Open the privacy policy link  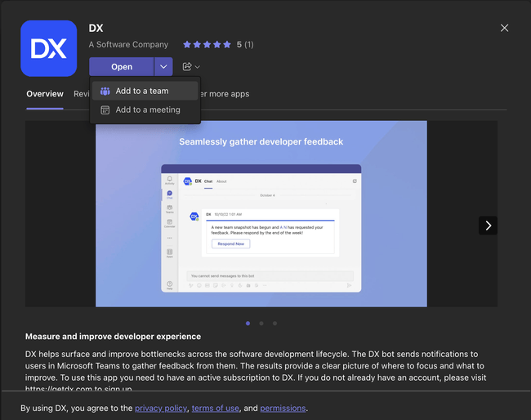[161, 409]
